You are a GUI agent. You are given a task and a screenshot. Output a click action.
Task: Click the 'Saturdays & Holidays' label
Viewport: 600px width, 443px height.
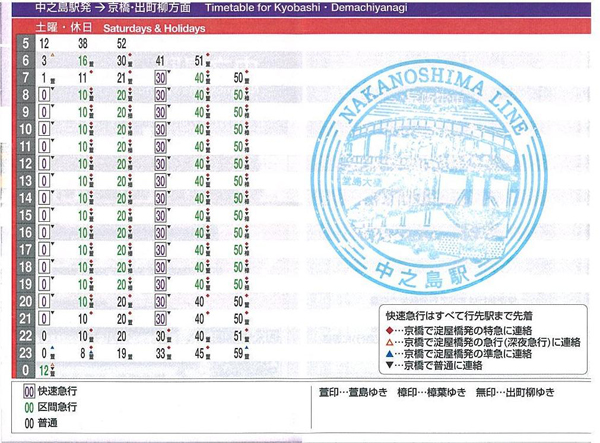pyautogui.click(x=154, y=28)
